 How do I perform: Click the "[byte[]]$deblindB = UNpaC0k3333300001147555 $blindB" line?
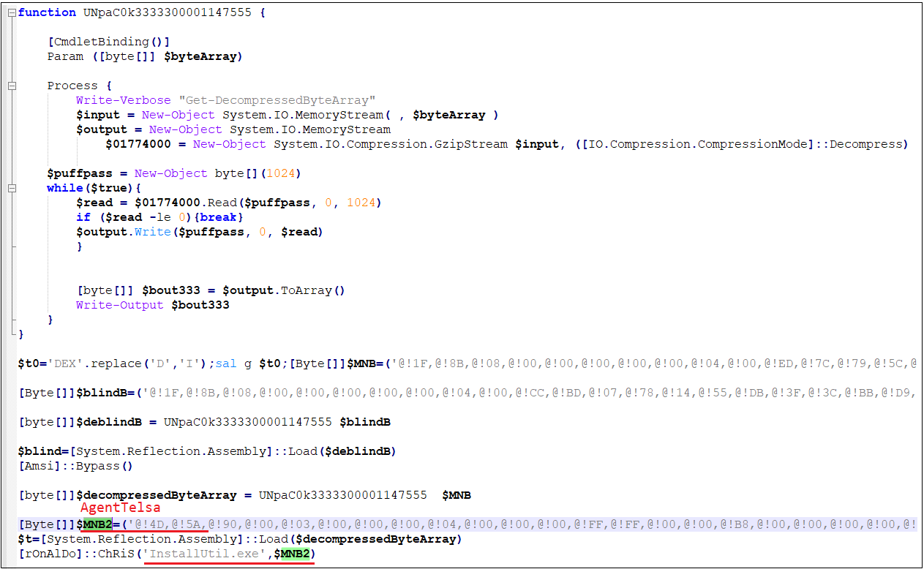click(x=204, y=422)
